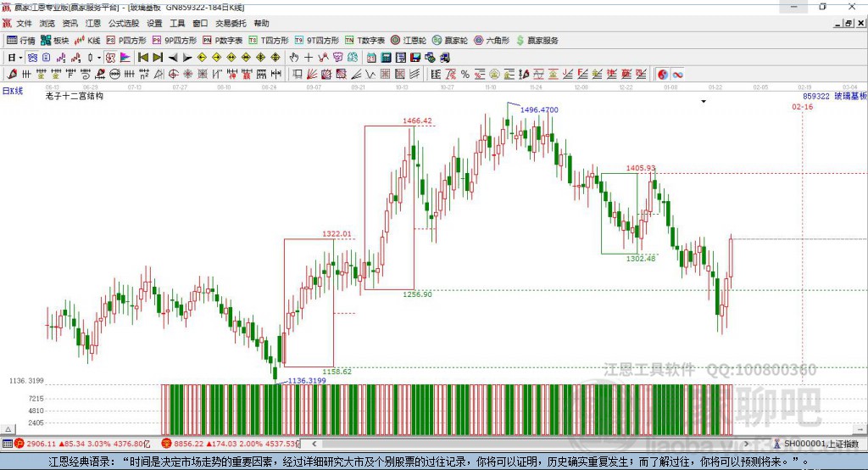Image resolution: width=868 pixels, height=470 pixels.
Task: Open the P数字表 tool
Action: [x=223, y=41]
